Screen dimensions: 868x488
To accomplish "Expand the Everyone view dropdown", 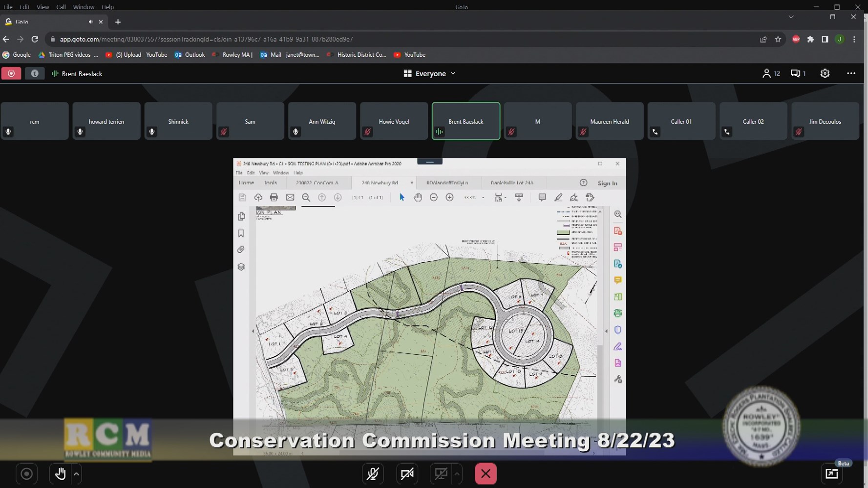I will [429, 73].
